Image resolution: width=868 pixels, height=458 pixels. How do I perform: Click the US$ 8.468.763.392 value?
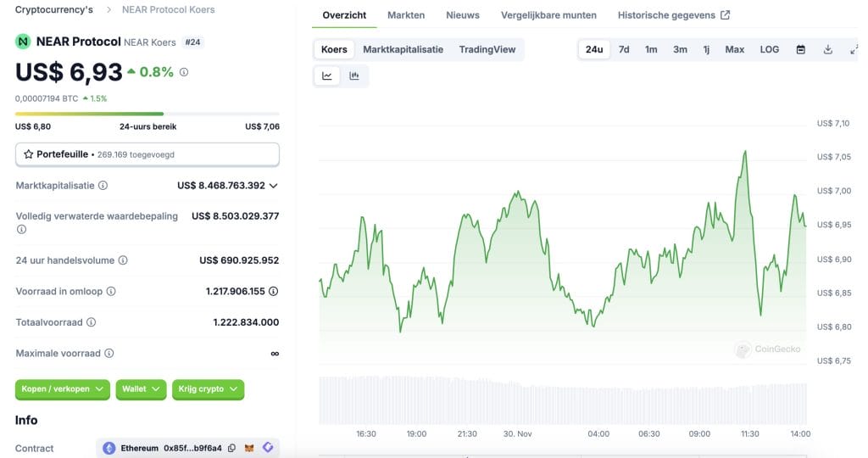point(221,186)
